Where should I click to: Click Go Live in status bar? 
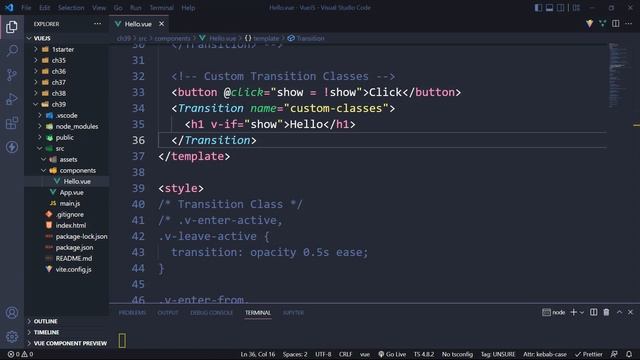392,354
